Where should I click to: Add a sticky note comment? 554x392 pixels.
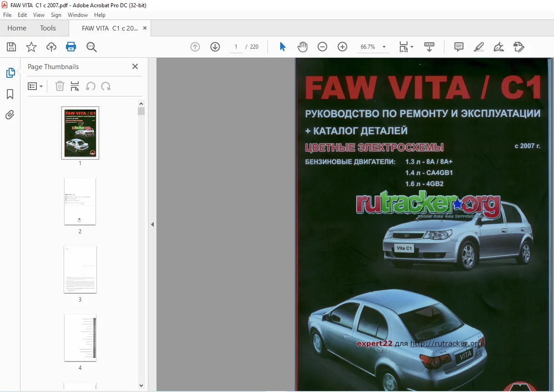459,47
